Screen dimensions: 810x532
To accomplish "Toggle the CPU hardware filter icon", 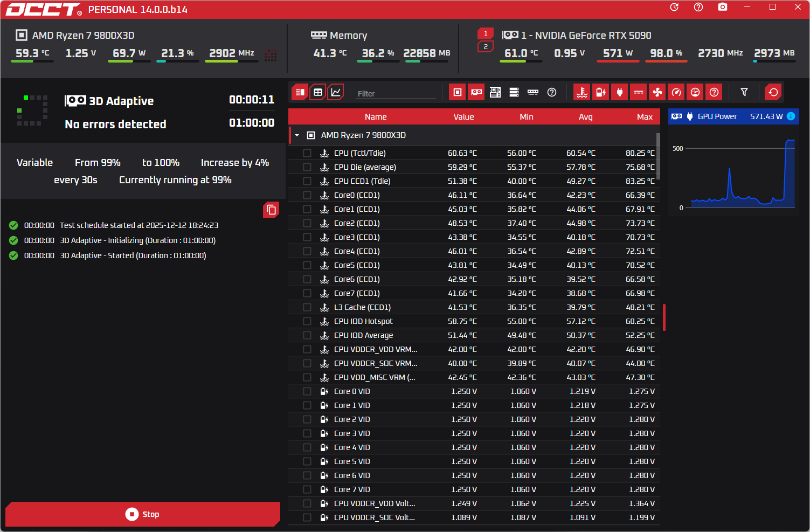I will click(458, 92).
